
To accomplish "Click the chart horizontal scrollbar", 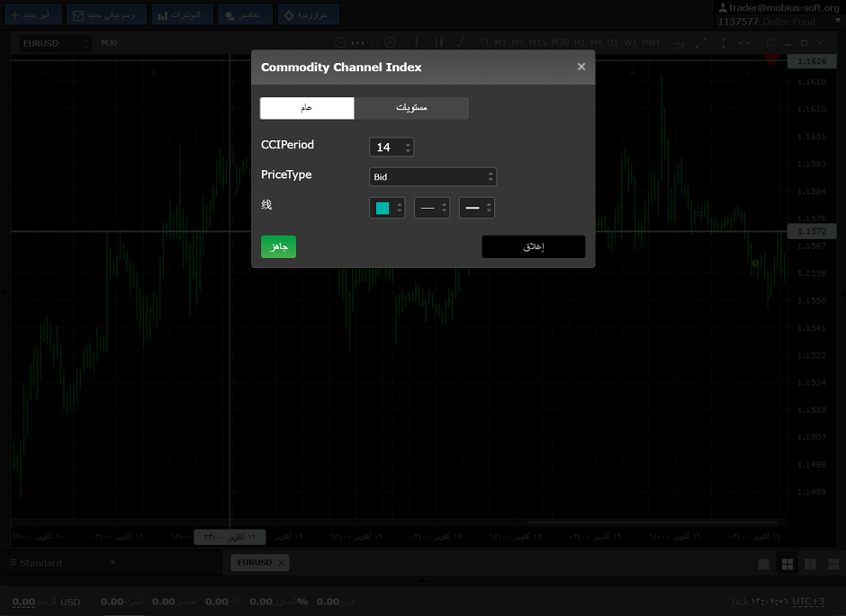I will pos(652,522).
